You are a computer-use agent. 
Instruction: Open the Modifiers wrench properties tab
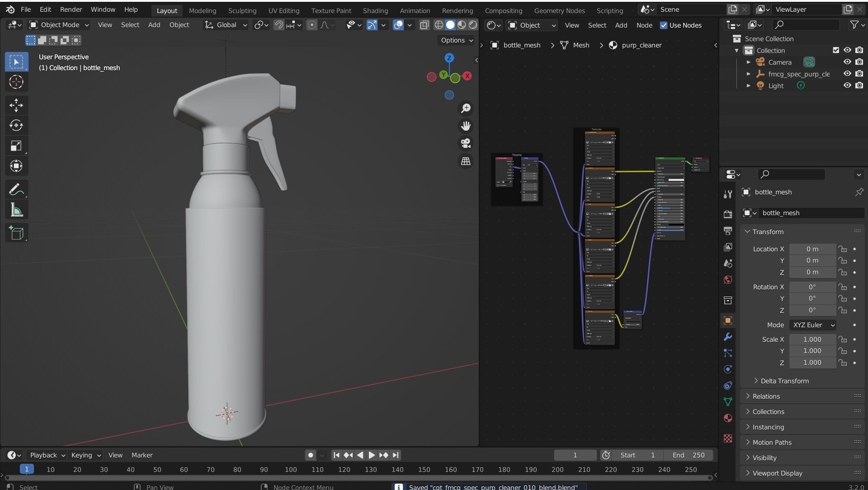(x=728, y=337)
